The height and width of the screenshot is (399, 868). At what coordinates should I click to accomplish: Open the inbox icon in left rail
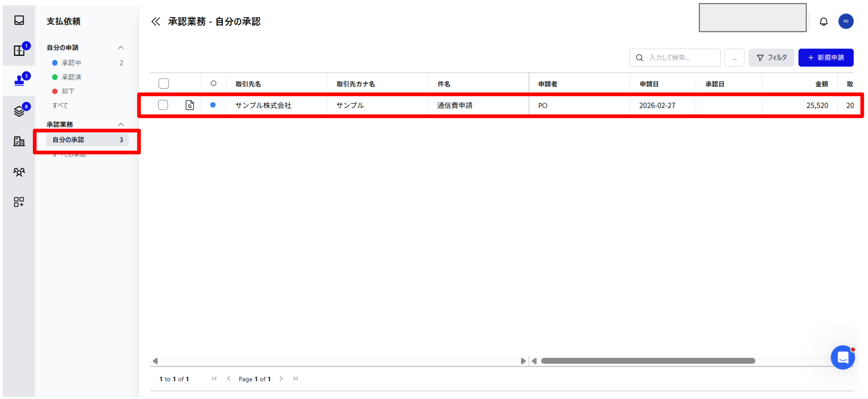pyautogui.click(x=19, y=20)
